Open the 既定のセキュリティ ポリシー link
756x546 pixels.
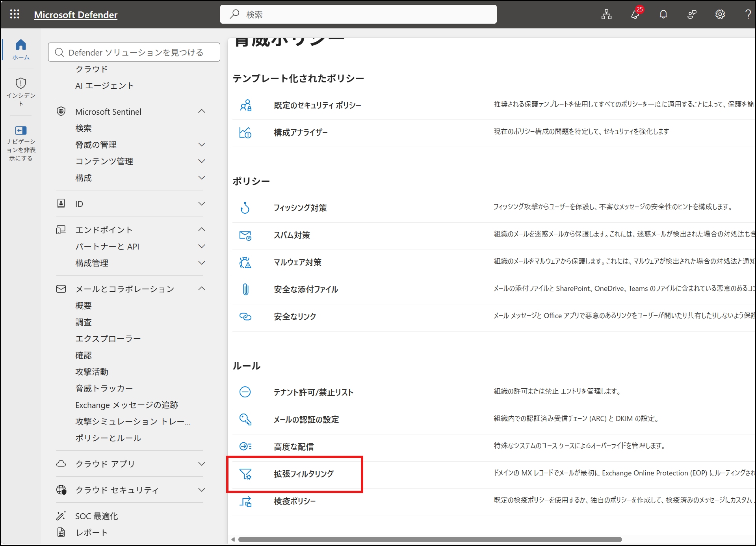(318, 105)
